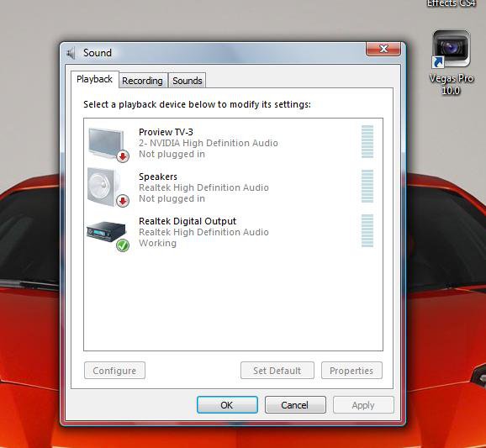Click the level meter beside Speakers
The width and height of the screenshot is (486, 448).
point(367,186)
